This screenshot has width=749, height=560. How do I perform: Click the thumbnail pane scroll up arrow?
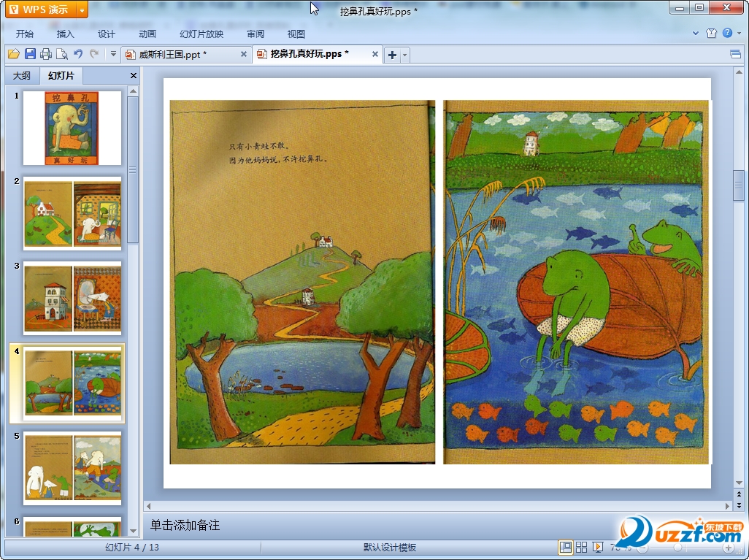click(134, 91)
